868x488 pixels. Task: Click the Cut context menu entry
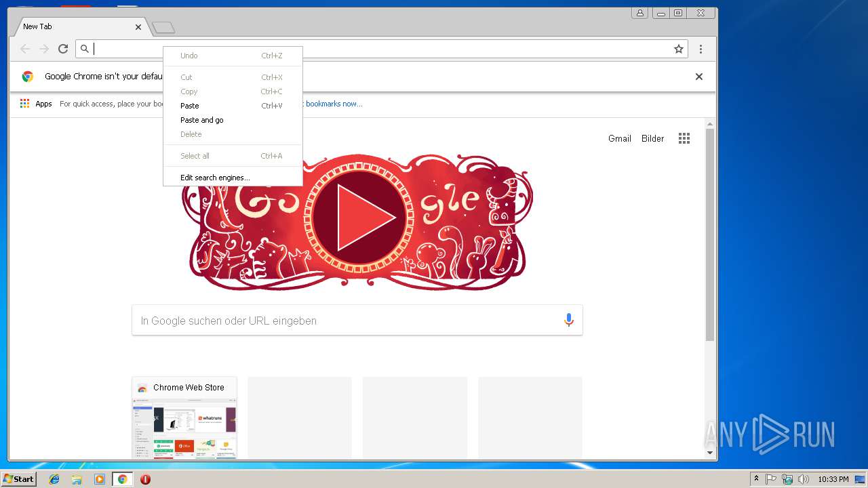click(x=233, y=77)
